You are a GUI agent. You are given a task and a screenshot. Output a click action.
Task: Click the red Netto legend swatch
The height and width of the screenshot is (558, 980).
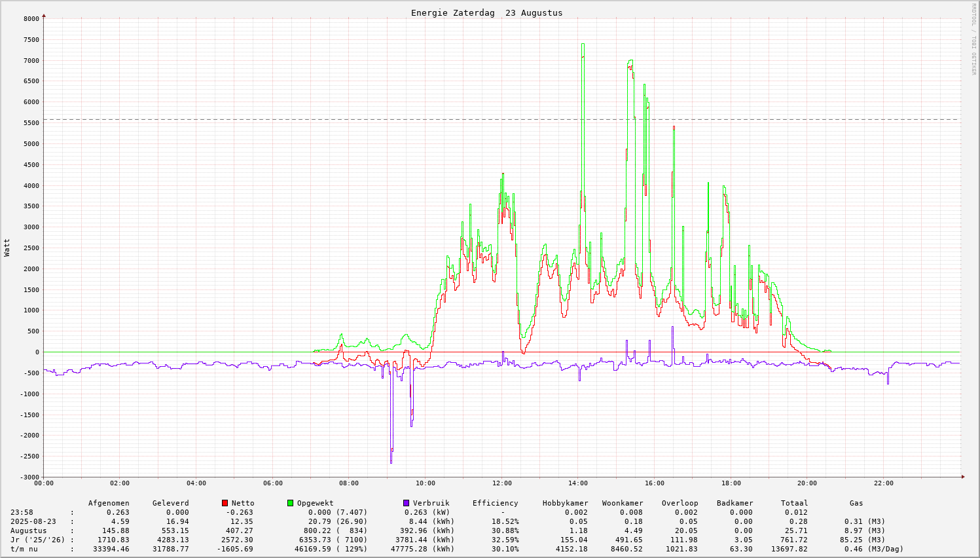225,503
